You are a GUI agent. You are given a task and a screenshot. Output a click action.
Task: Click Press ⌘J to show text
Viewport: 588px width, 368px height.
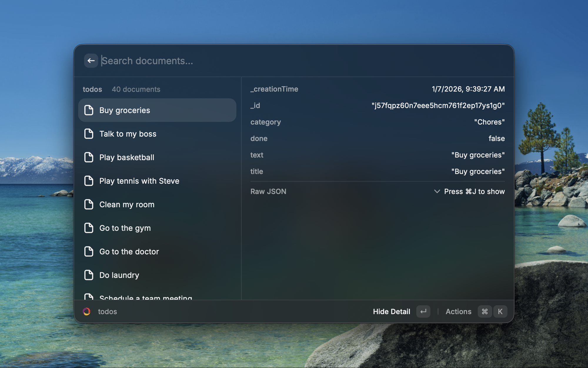pos(474,191)
